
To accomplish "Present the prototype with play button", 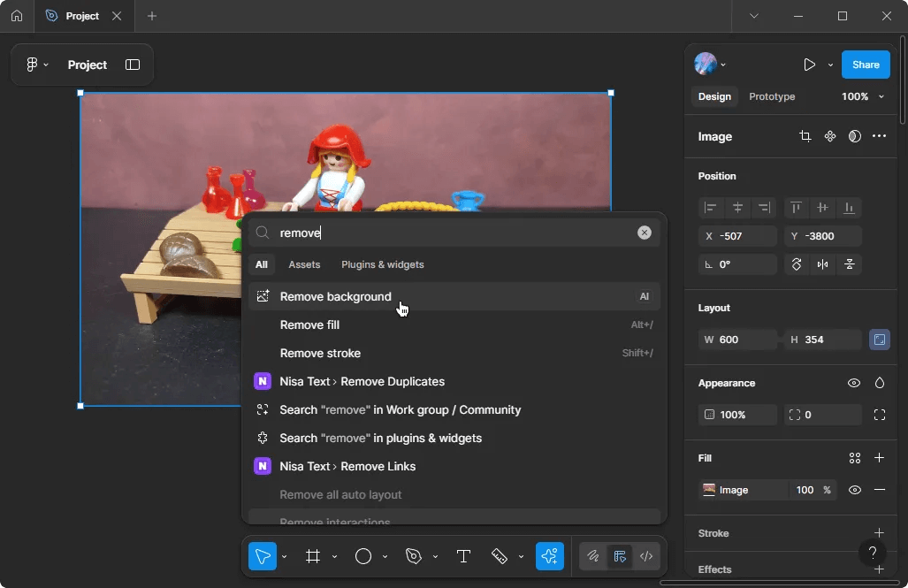I will pyautogui.click(x=810, y=65).
